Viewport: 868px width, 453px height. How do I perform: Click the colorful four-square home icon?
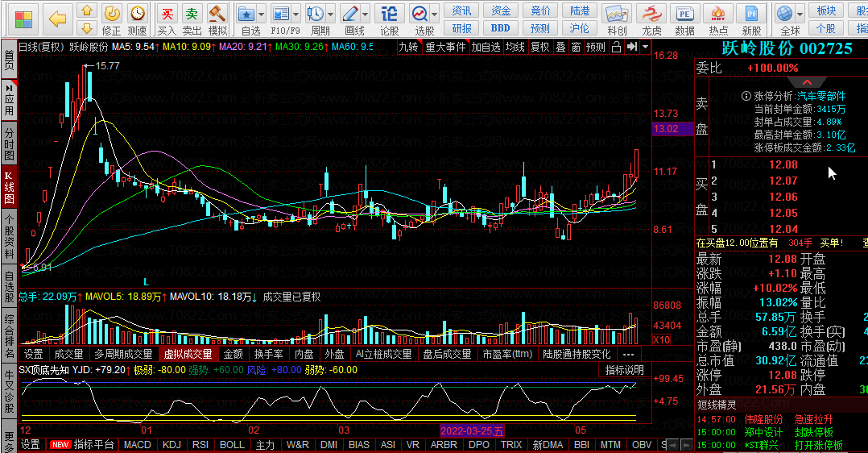(x=24, y=19)
